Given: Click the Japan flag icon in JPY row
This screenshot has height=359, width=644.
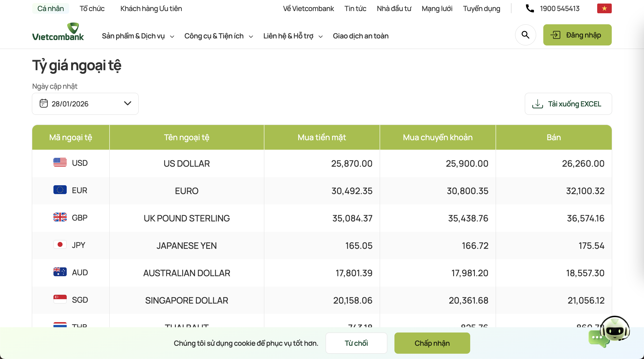Looking at the screenshot, I should click(x=60, y=245).
